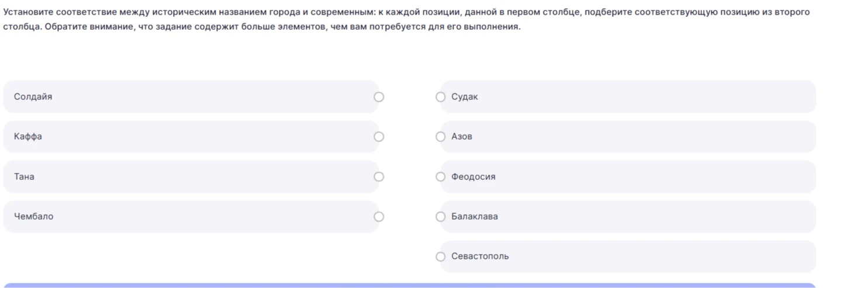The height and width of the screenshot is (288, 868).
Task: Select the radio button beside Судак
Action: click(x=441, y=97)
